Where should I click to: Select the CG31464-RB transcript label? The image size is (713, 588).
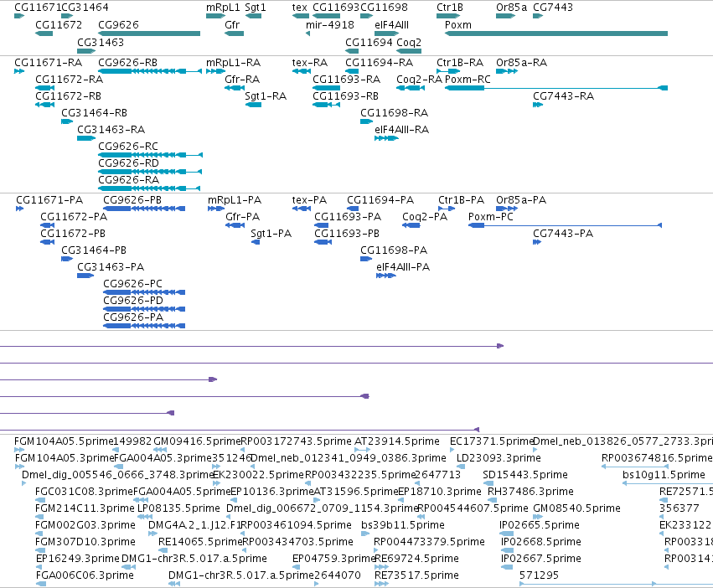(x=94, y=113)
